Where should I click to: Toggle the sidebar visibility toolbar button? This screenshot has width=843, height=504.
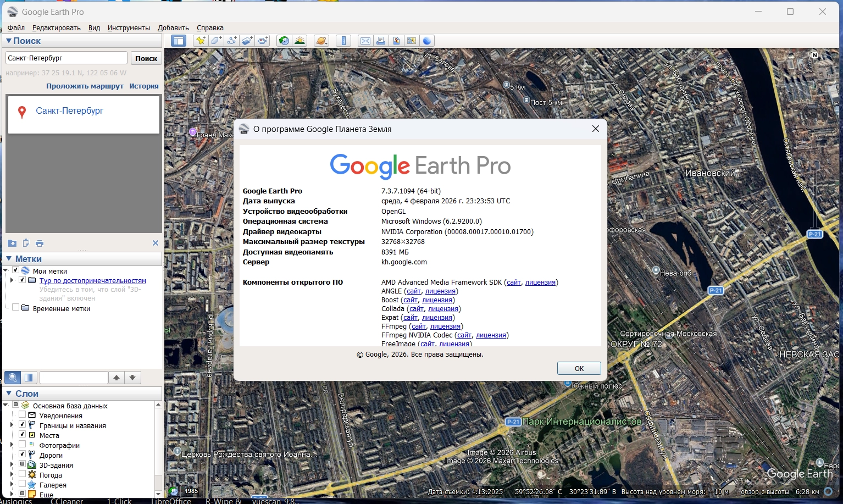[179, 41]
